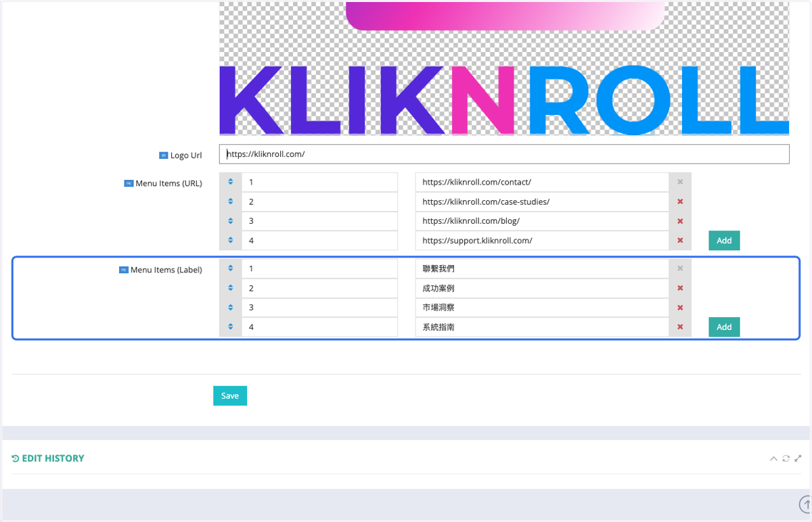Click the KLIKNROLL logo image preview

(504, 68)
